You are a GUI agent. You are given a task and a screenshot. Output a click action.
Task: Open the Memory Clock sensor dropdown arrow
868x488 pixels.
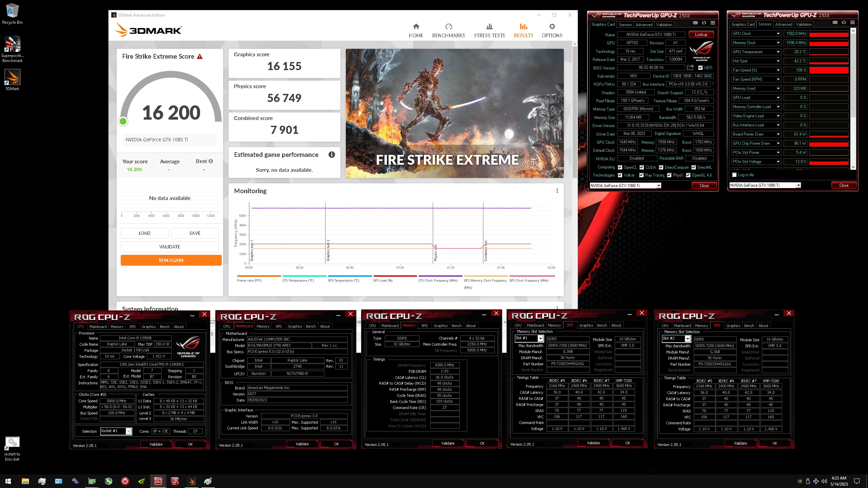click(778, 43)
